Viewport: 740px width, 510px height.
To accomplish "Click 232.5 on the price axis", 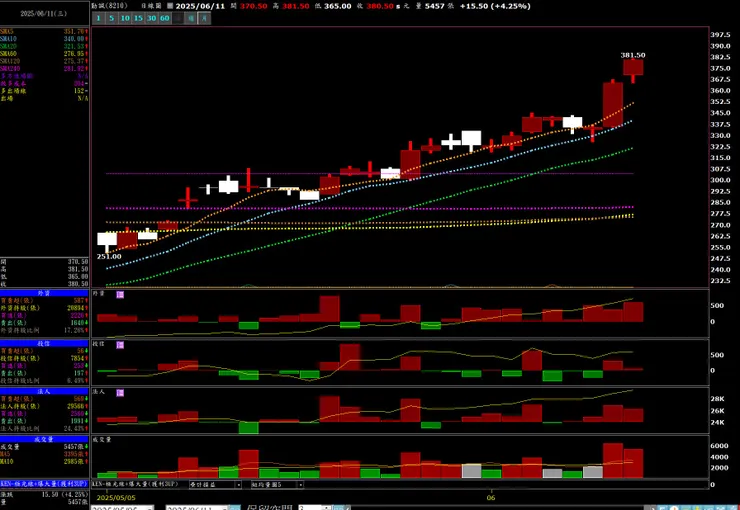I will (x=720, y=281).
